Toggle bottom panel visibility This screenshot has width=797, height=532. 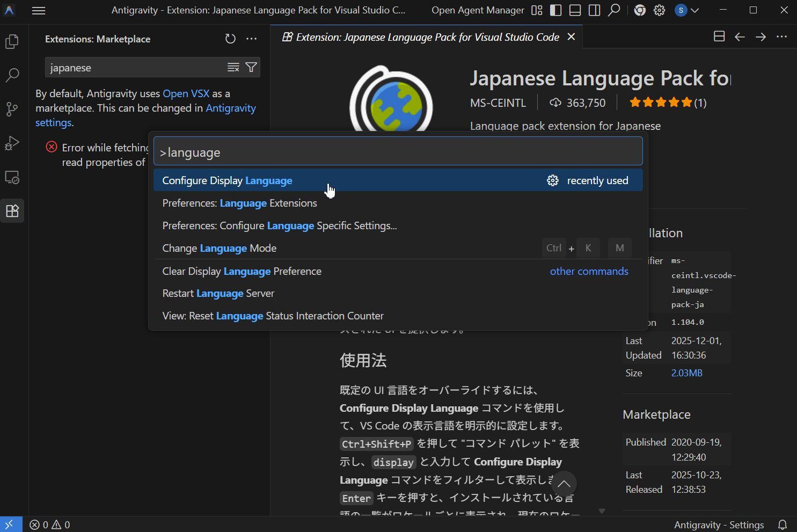575,10
